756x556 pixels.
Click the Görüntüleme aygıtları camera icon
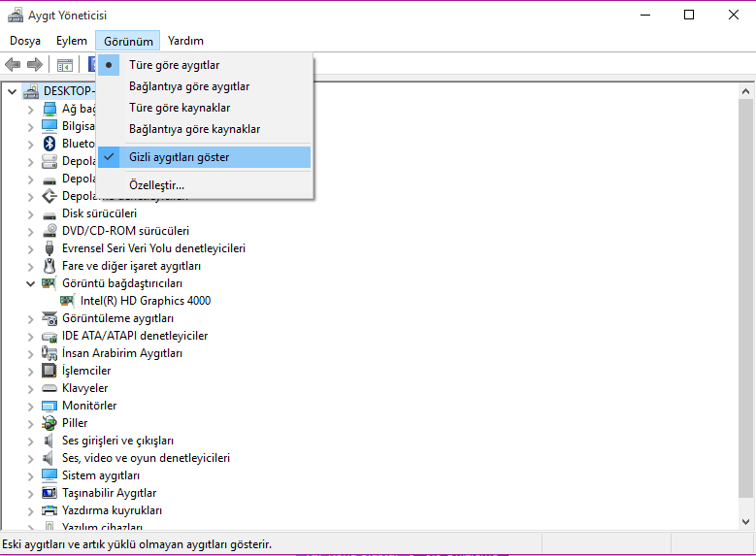(x=49, y=318)
